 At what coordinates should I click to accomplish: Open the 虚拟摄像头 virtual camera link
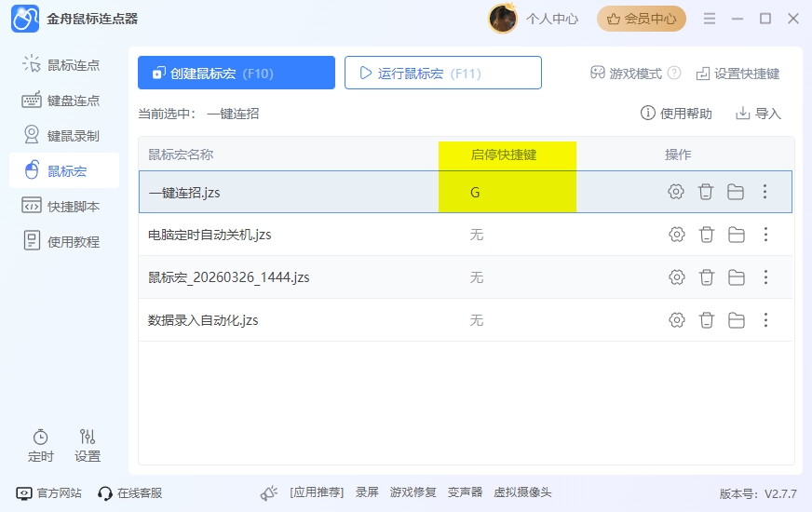tap(522, 492)
